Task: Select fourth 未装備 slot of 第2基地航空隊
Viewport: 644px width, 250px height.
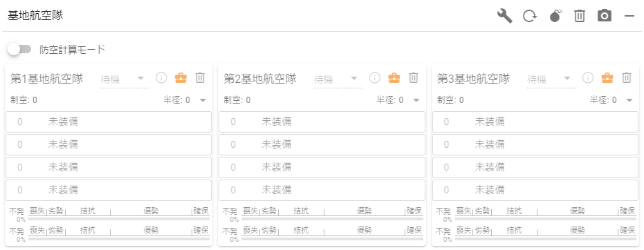Action: (x=322, y=190)
